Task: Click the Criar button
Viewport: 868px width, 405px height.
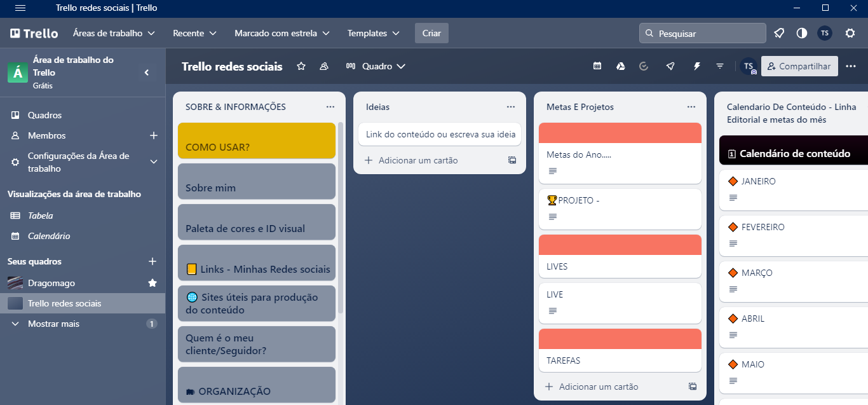Action: pyautogui.click(x=431, y=33)
